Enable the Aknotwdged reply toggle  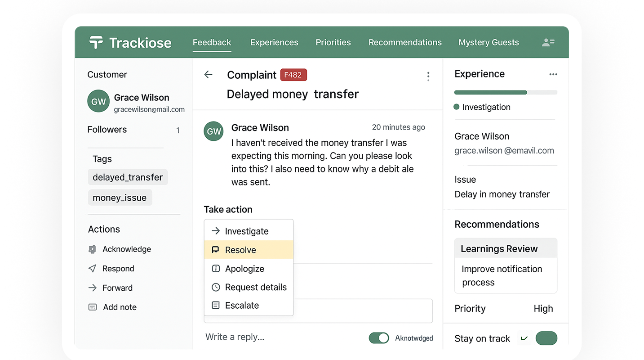[379, 337]
